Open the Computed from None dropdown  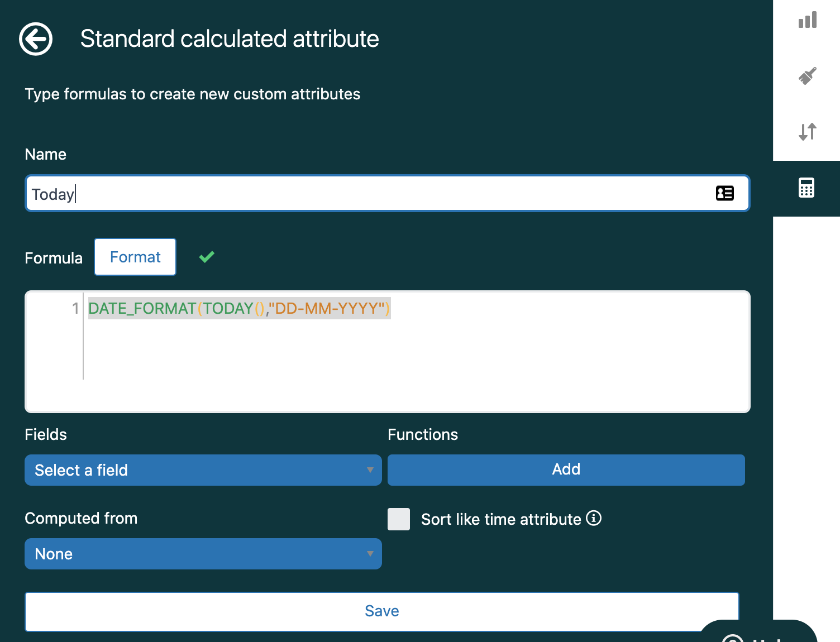pos(203,554)
